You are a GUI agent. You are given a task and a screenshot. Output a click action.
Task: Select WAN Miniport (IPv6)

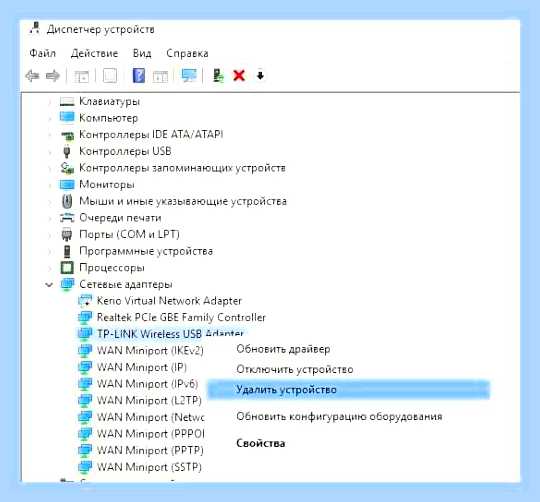tap(147, 384)
